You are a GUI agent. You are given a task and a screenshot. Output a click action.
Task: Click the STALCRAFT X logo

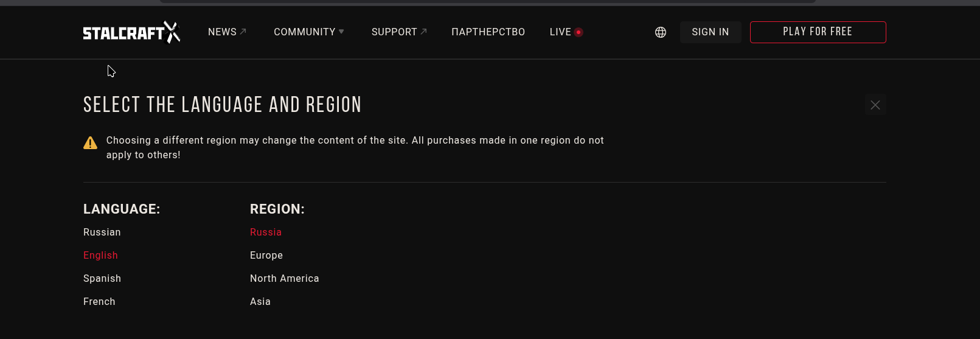point(131,32)
